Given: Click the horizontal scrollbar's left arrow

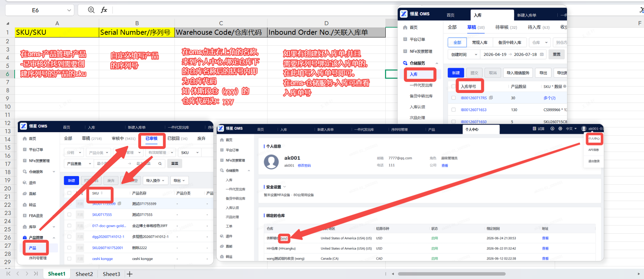Looking at the screenshot, I should tap(393, 274).
